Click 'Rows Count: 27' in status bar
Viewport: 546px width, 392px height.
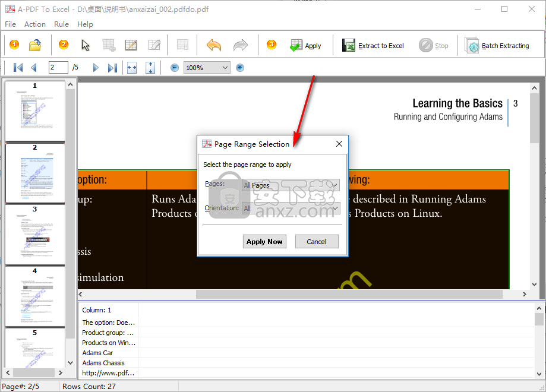[89, 387]
